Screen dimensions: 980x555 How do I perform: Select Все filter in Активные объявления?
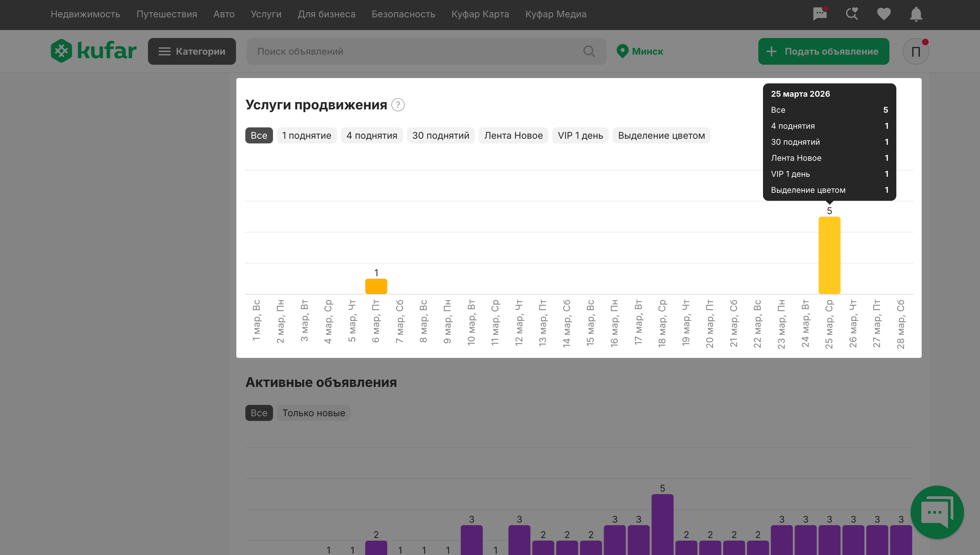[259, 413]
